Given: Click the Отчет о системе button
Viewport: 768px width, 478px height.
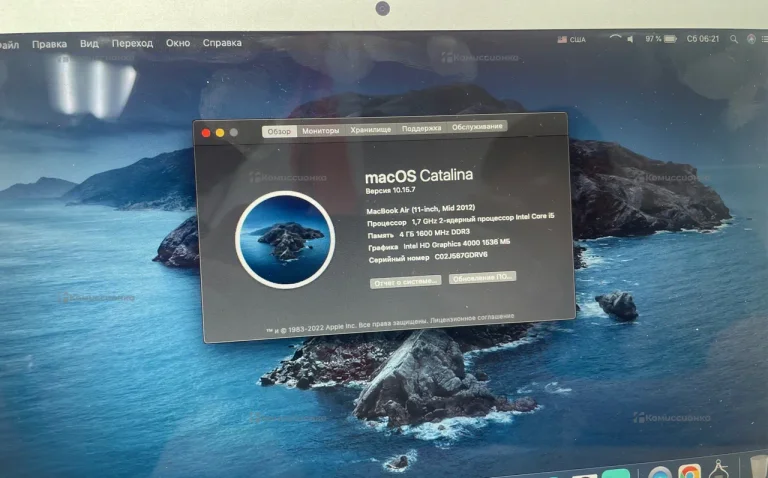Looking at the screenshot, I should (x=406, y=282).
